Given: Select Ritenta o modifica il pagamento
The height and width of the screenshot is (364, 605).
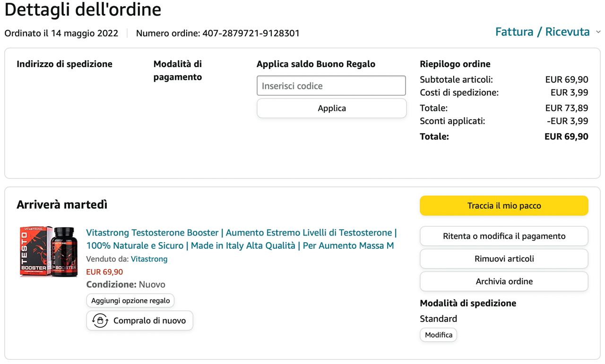Looking at the screenshot, I should [504, 236].
